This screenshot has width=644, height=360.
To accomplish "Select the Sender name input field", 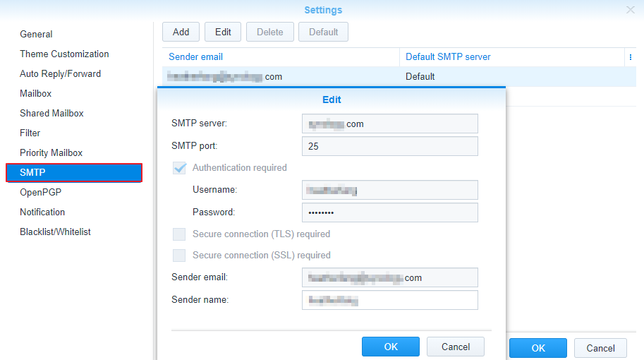I will tap(390, 300).
